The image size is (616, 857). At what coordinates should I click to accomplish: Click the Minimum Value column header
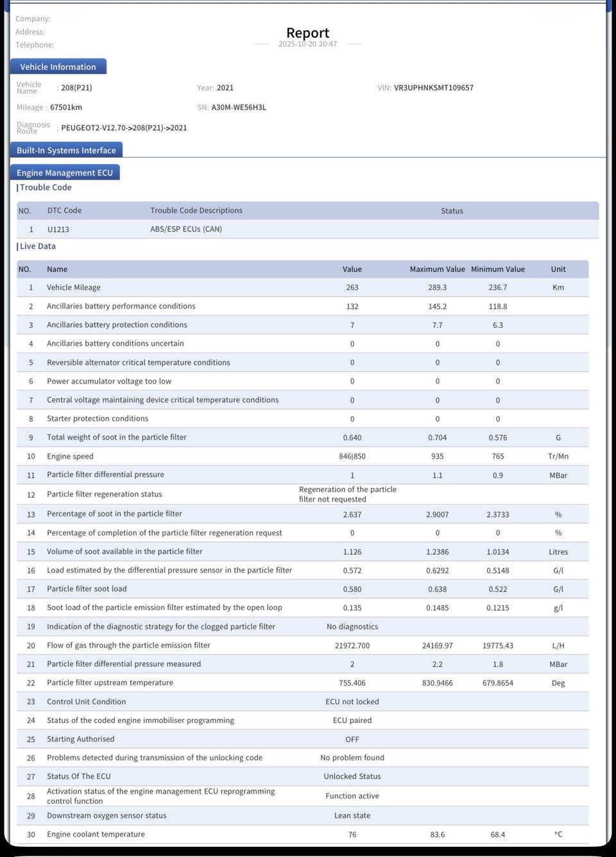[498, 269]
